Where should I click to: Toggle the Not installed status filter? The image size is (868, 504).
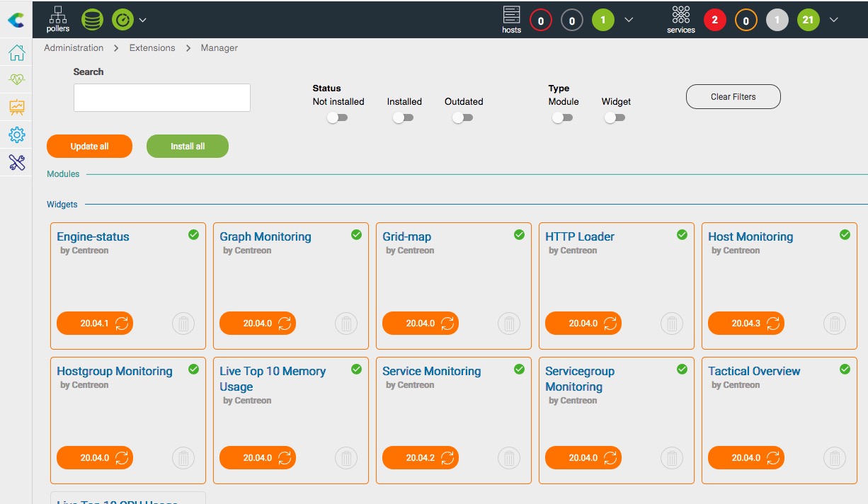[x=338, y=118]
